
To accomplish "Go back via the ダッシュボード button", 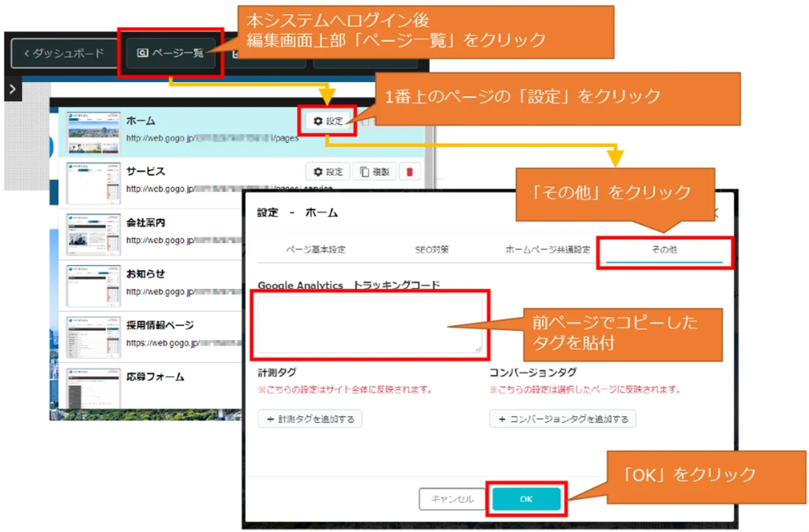I will coord(64,54).
